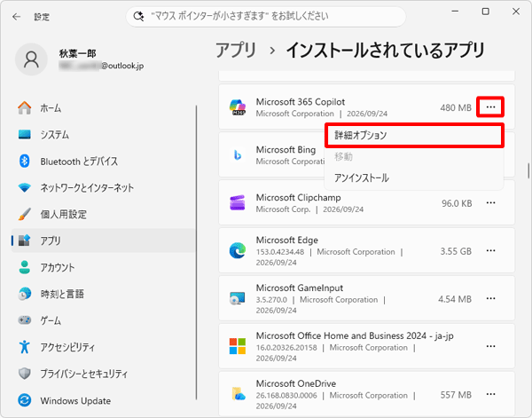The width and height of the screenshot is (532, 418).
Task: Click the Microsoft GameInput app icon
Action: (238, 298)
